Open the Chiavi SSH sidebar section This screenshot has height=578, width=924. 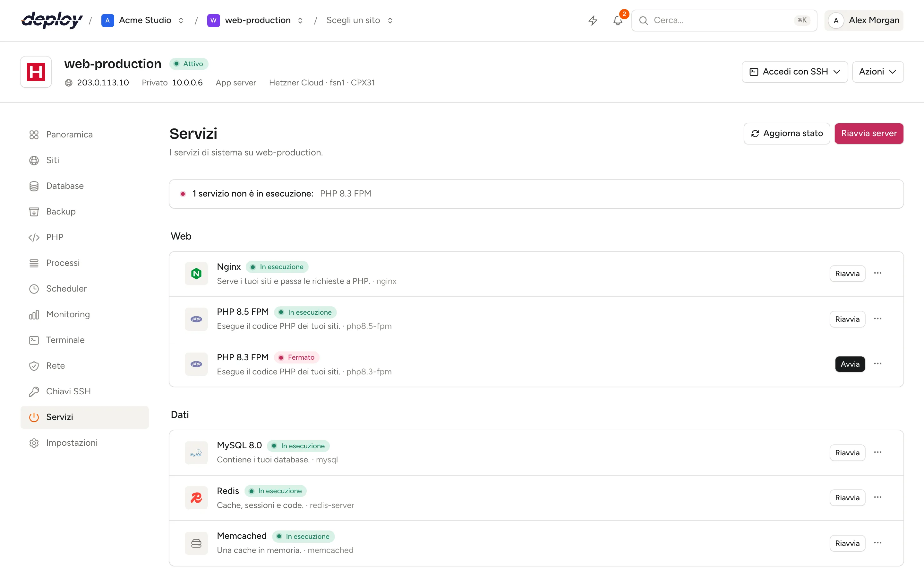click(x=85, y=391)
